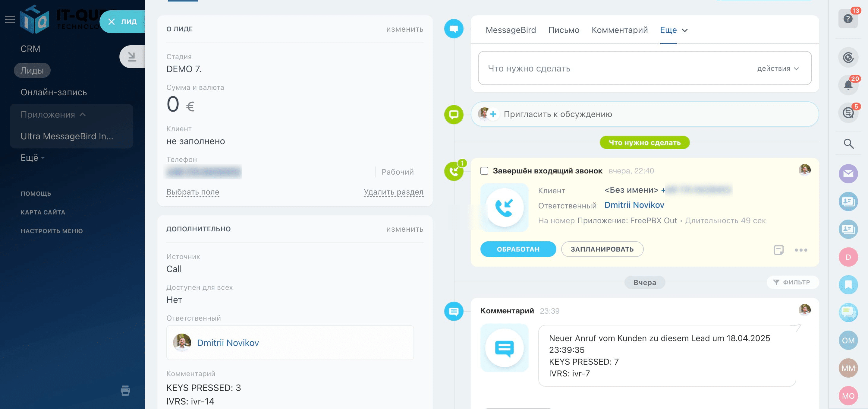Viewport: 868px width, 409px height.
Task: Click the note icon on the call entry
Action: click(779, 250)
